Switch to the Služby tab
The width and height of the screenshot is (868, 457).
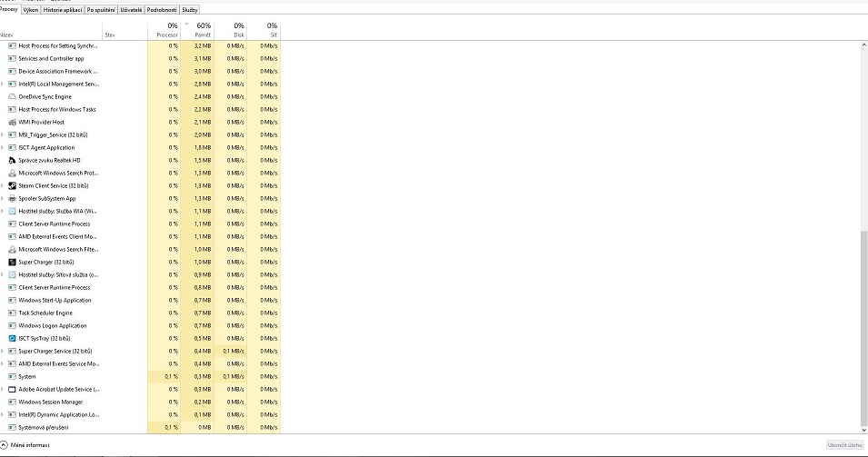click(190, 10)
